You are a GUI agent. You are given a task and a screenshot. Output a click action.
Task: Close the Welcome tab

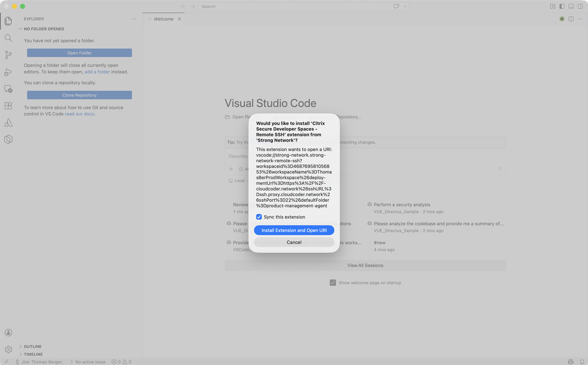point(179,19)
